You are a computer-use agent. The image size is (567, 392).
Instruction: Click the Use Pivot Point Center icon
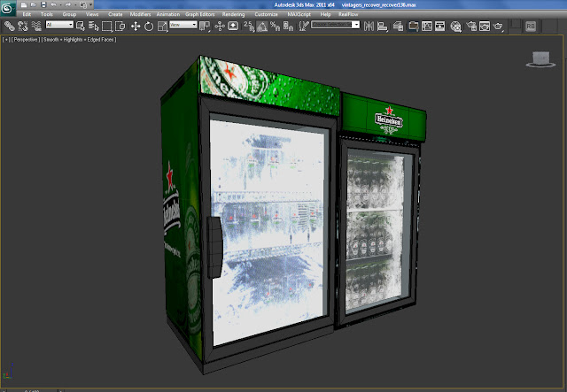point(205,26)
